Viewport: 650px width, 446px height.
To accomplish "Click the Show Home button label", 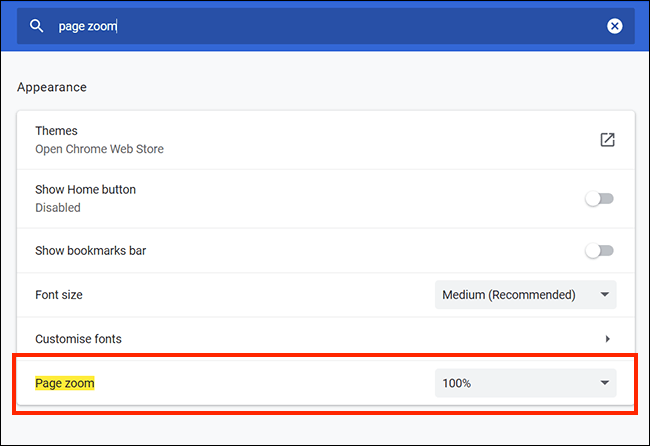I will pos(85,189).
